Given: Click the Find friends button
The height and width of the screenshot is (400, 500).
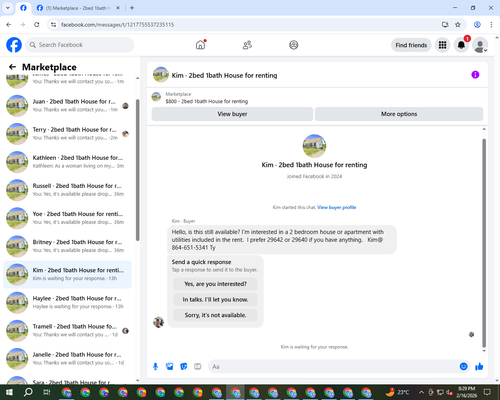Looking at the screenshot, I should (411, 45).
